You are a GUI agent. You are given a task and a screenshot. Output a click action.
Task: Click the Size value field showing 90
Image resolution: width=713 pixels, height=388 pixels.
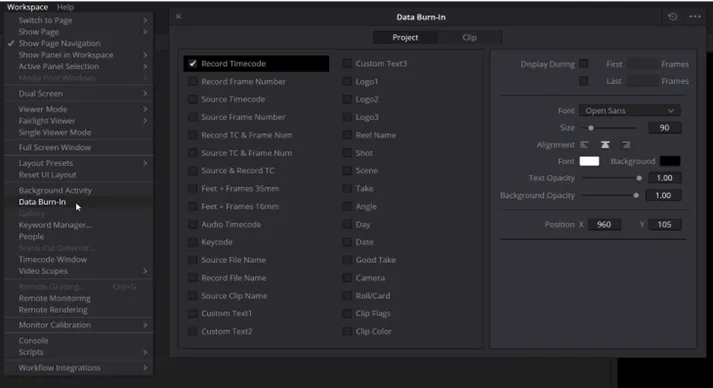point(664,128)
